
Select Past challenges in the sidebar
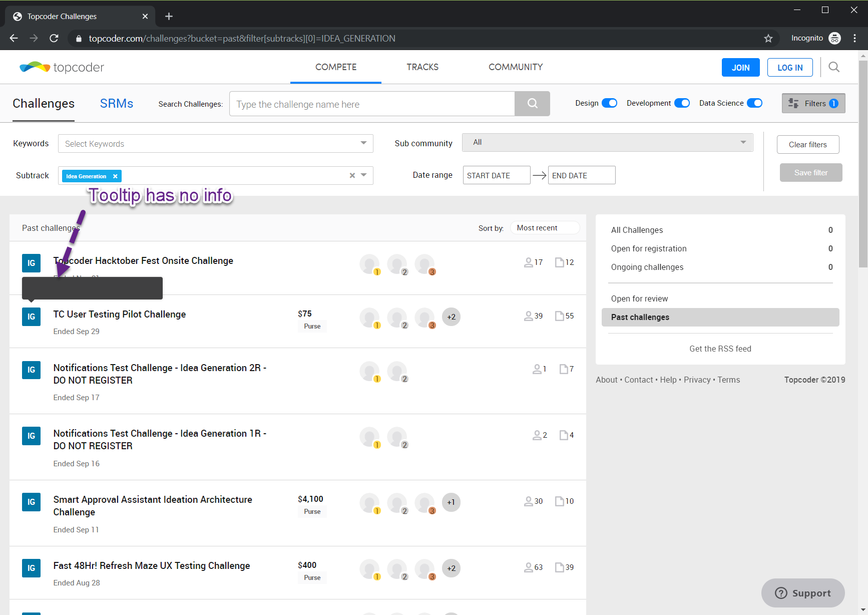pyautogui.click(x=720, y=317)
